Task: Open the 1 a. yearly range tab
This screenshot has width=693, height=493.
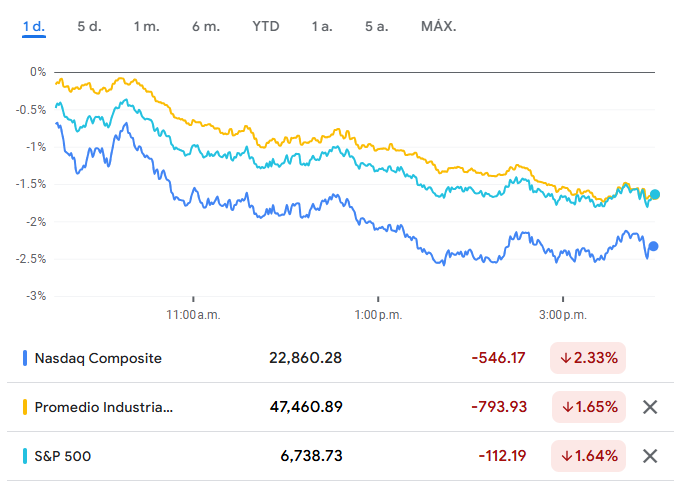Action: (x=321, y=26)
